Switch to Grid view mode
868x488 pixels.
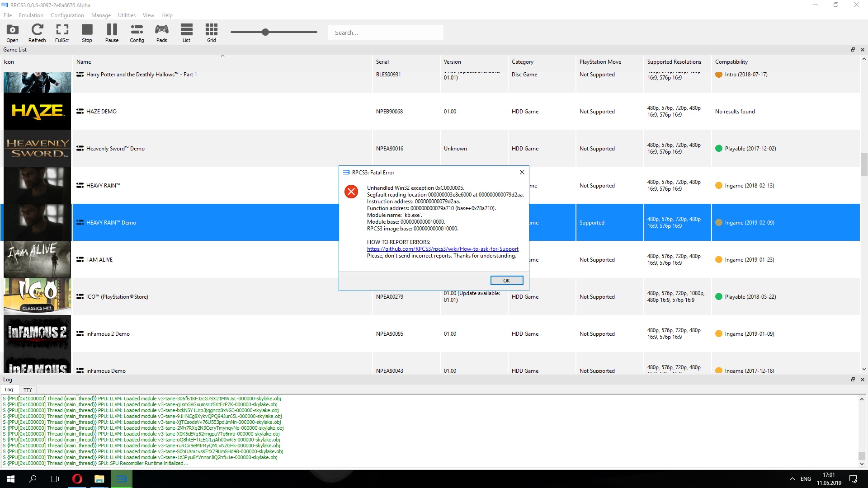(x=211, y=33)
